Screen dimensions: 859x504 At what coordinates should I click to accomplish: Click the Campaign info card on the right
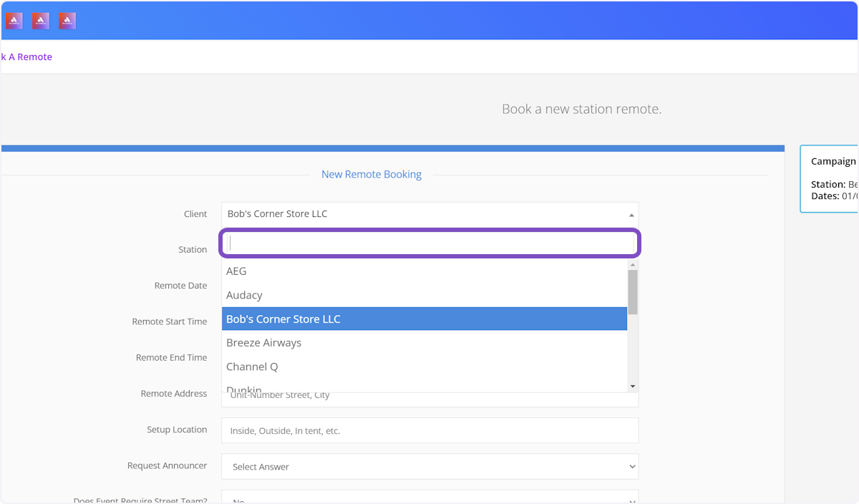coord(830,178)
